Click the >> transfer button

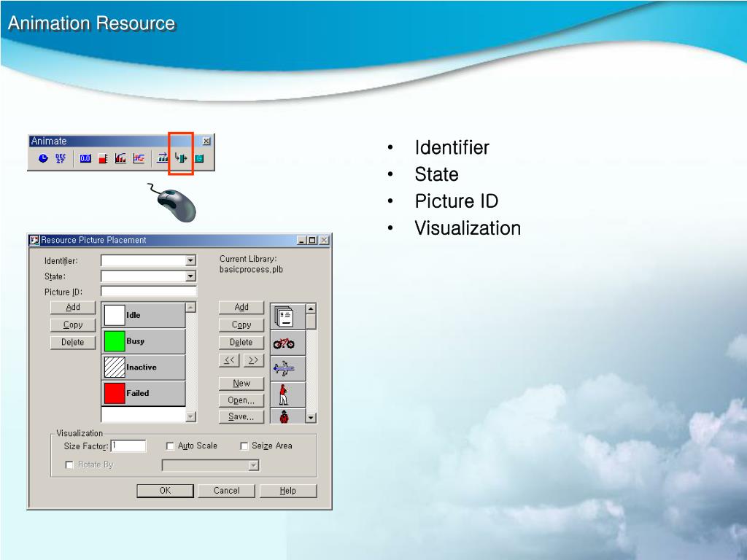coord(253,360)
